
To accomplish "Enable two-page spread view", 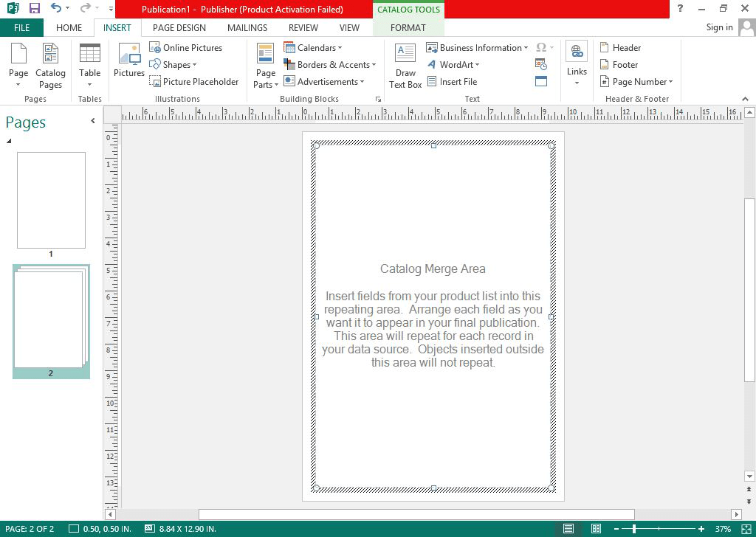I will point(596,528).
